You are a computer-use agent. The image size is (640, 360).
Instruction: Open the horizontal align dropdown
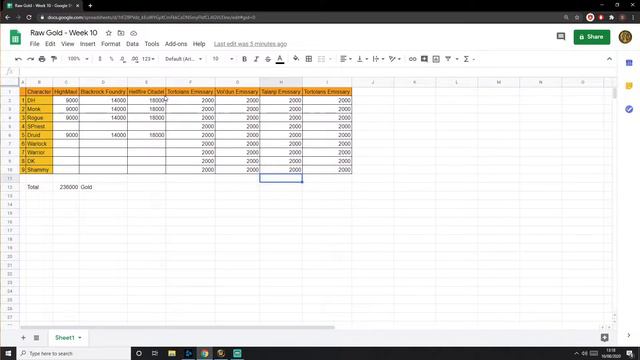pos(346,59)
